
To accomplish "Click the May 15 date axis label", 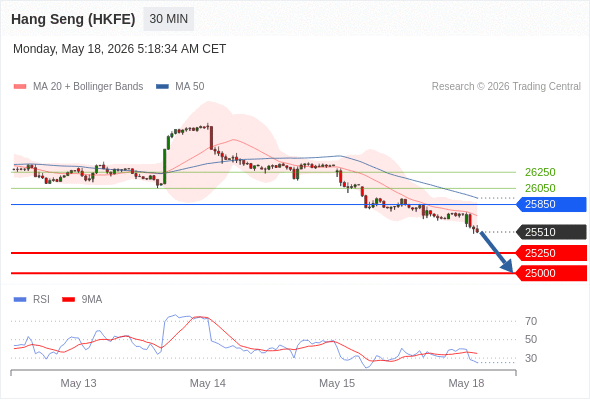I will tap(337, 383).
